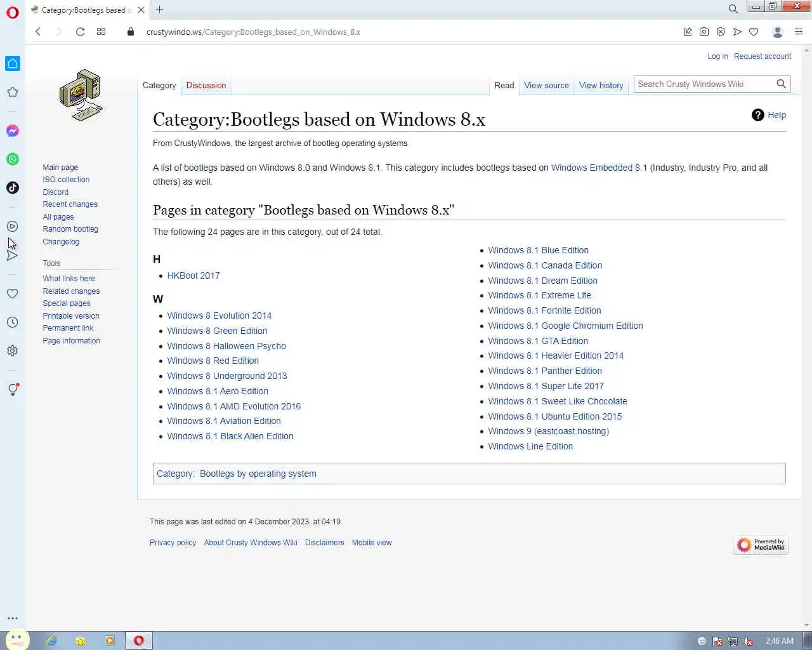Click the edit page toolbar icon
This screenshot has width=812, height=650.
click(688, 32)
